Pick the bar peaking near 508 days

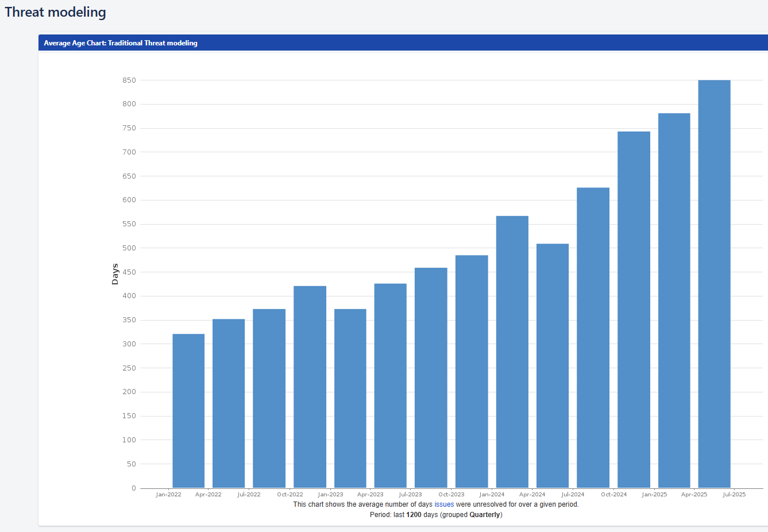(x=553, y=366)
